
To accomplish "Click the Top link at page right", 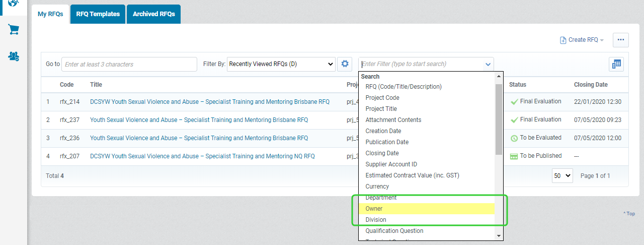I will pyautogui.click(x=629, y=214).
